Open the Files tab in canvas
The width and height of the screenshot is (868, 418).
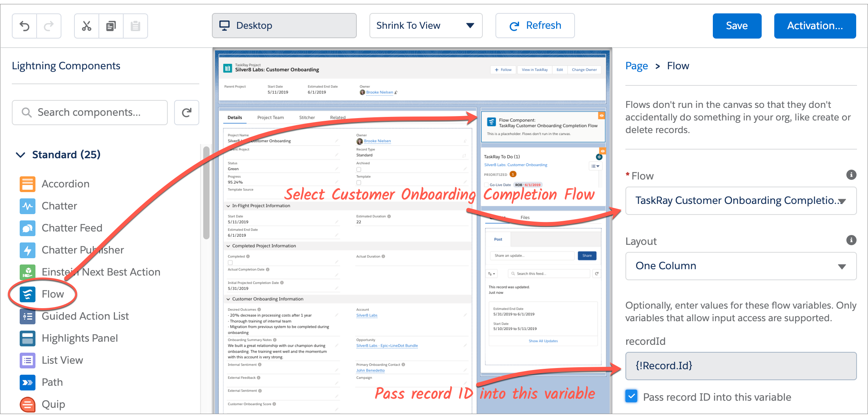[x=525, y=218]
